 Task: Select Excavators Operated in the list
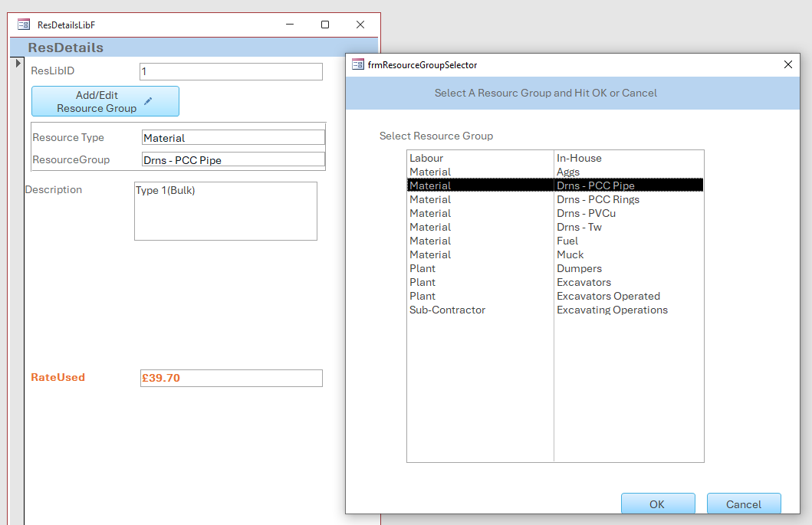coord(608,297)
